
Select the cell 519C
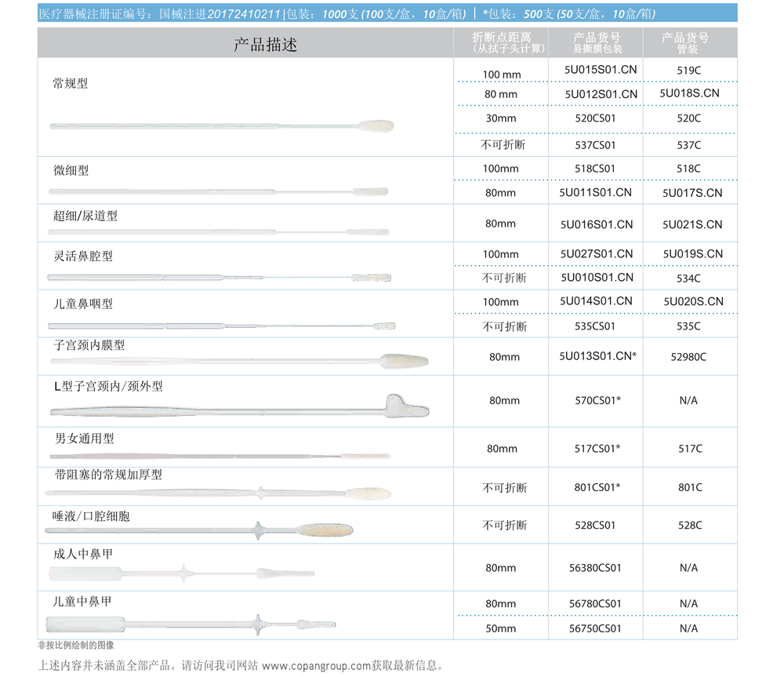[689, 71]
